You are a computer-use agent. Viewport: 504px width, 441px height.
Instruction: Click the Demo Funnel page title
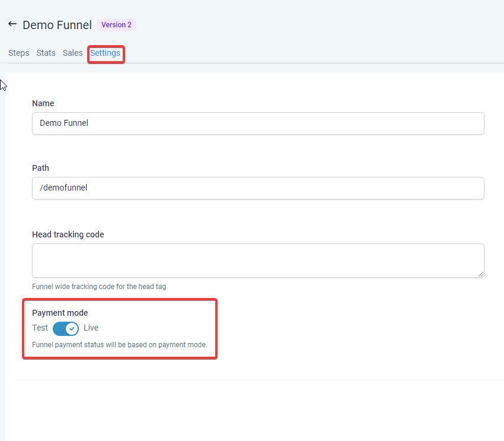pos(57,25)
